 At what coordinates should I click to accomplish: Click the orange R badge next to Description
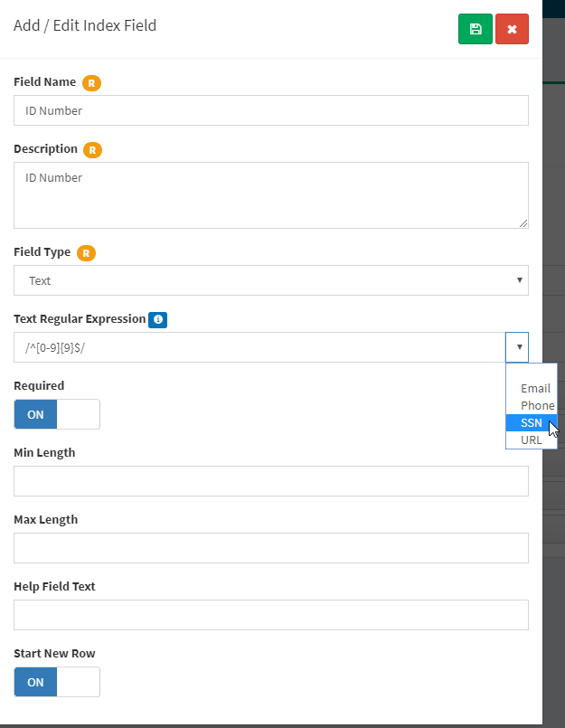92,150
